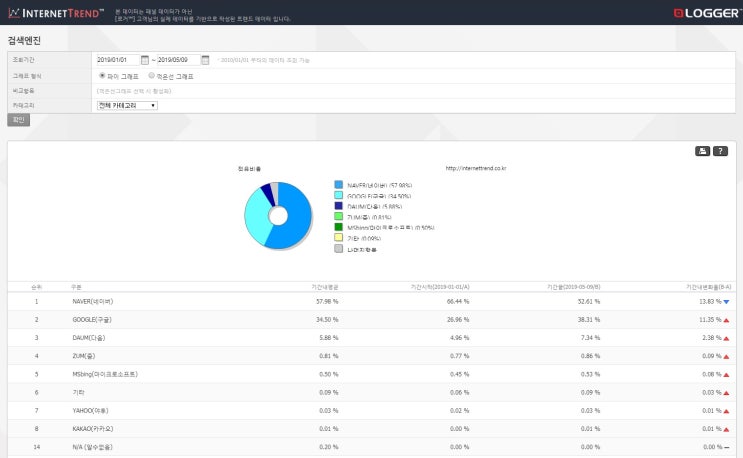Open the end date calendar icon
The height and width of the screenshot is (458, 743).
click(205, 60)
